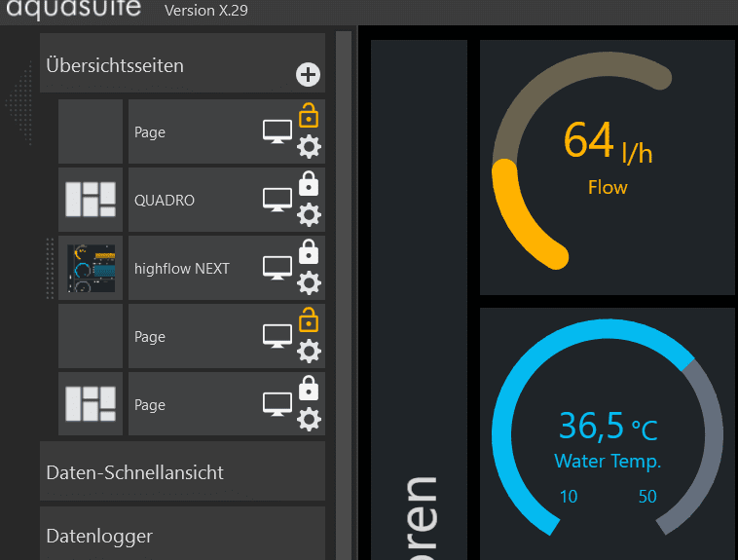The width and height of the screenshot is (738, 560).
Task: Click the sidebar vertical scrollbar
Action: point(344,296)
